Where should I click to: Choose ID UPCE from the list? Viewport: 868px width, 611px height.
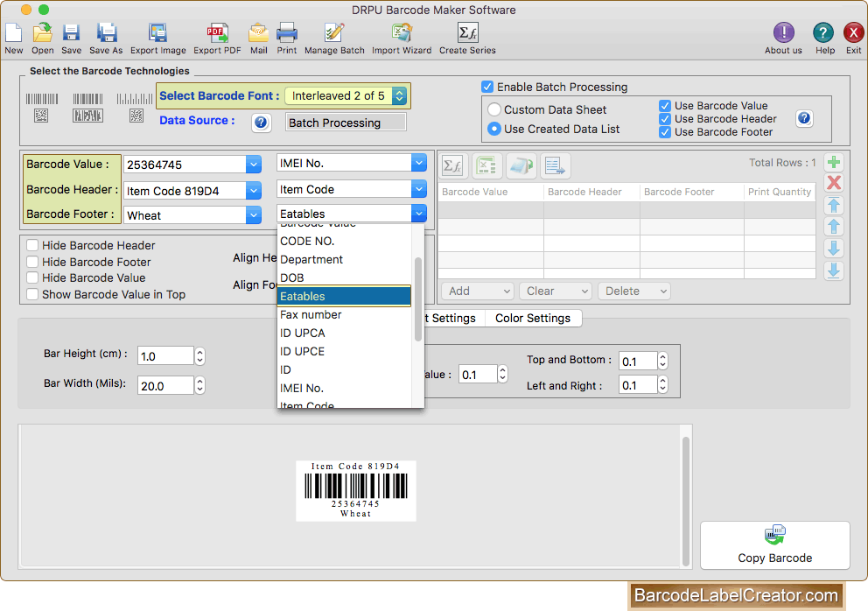coord(345,351)
